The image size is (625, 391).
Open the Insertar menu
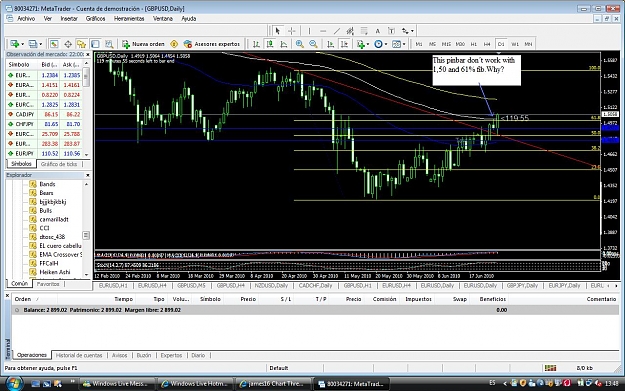click(69, 18)
